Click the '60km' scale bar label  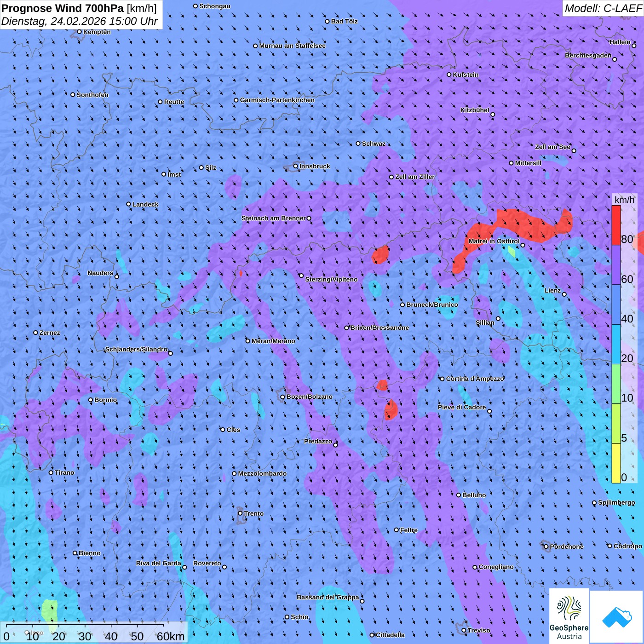point(171,636)
